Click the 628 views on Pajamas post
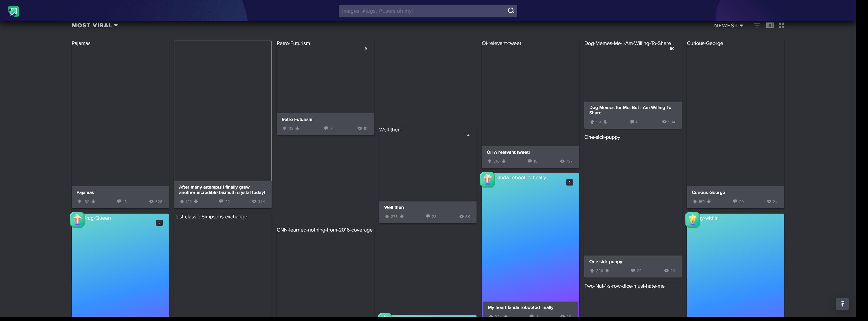Viewport: 868px width, 321px height. [x=156, y=201]
